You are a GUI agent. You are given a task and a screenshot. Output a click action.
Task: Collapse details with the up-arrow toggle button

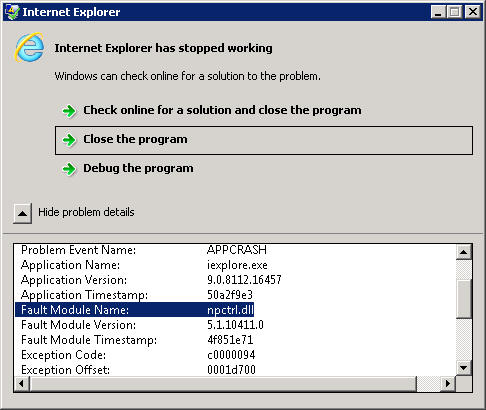(23, 213)
